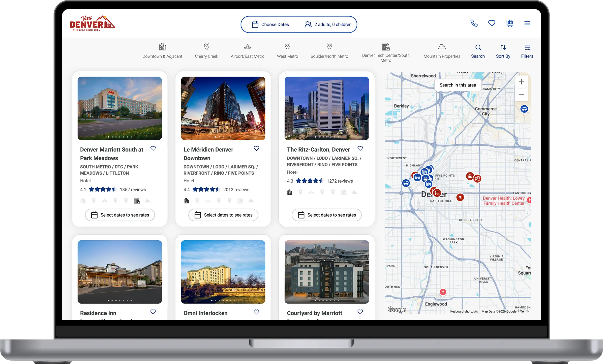
Task: Click the blue marker near Commerce City
Action: (x=524, y=109)
